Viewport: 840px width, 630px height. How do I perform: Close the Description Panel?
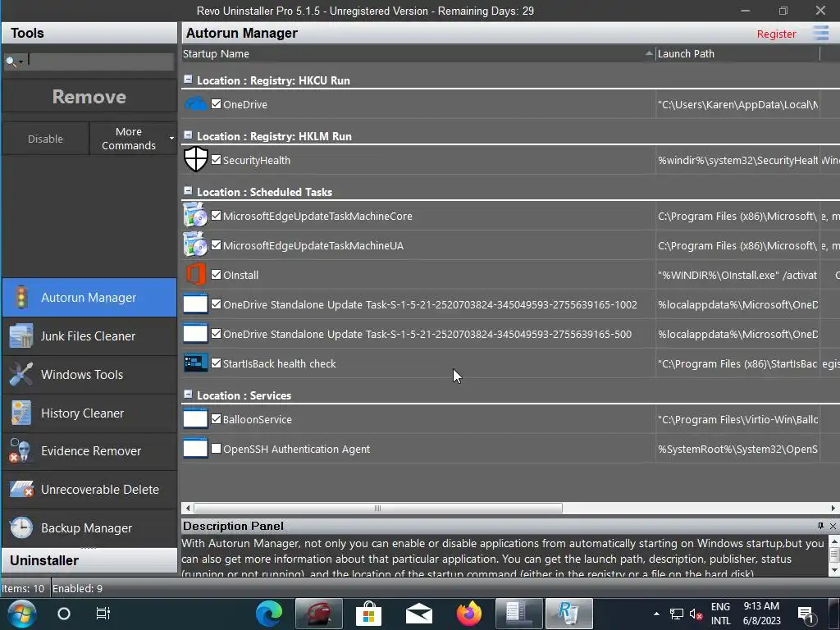(x=833, y=526)
